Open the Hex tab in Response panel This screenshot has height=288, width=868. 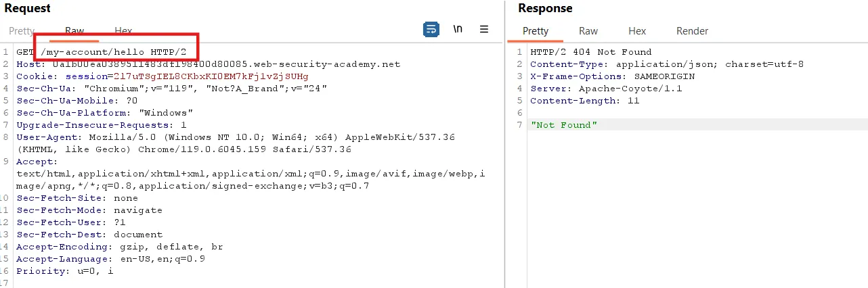637,31
